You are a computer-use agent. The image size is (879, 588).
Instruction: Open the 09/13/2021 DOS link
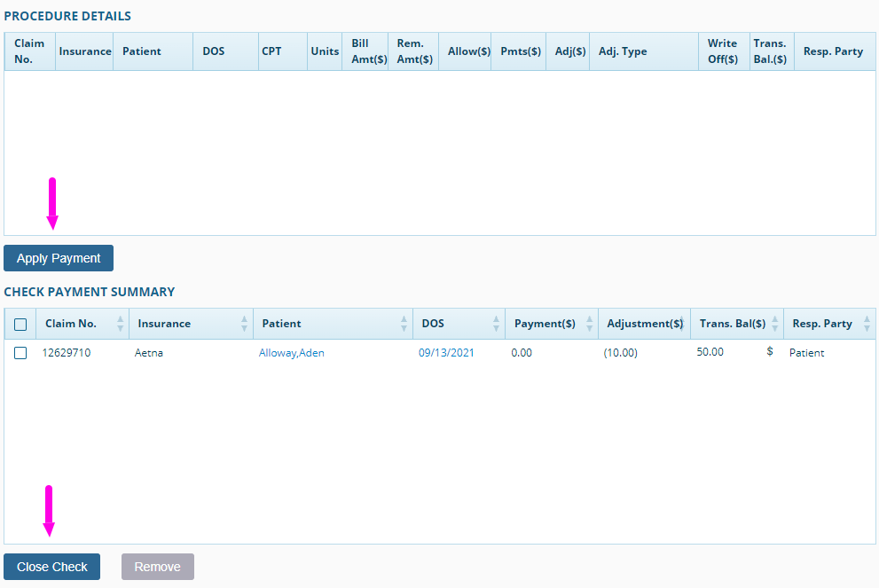click(445, 353)
